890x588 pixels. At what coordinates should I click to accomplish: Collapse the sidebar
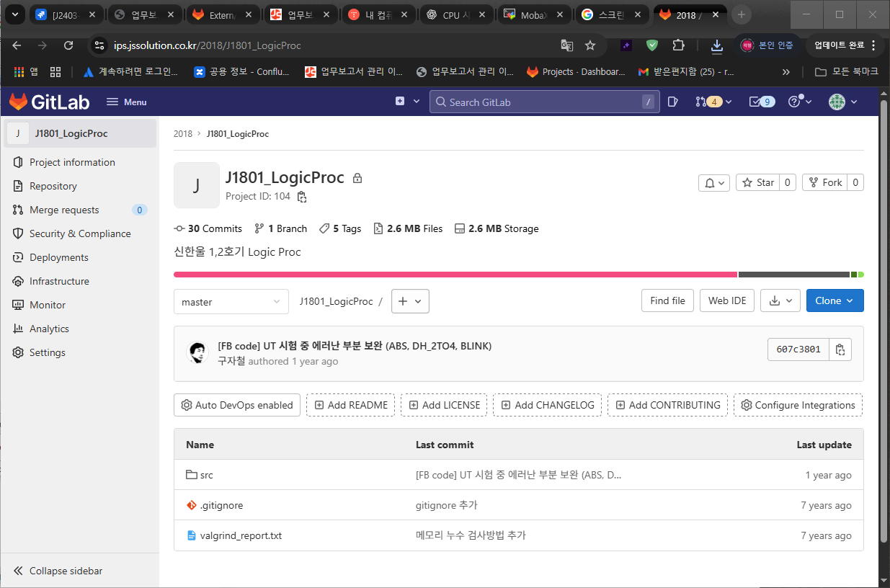pyautogui.click(x=58, y=571)
